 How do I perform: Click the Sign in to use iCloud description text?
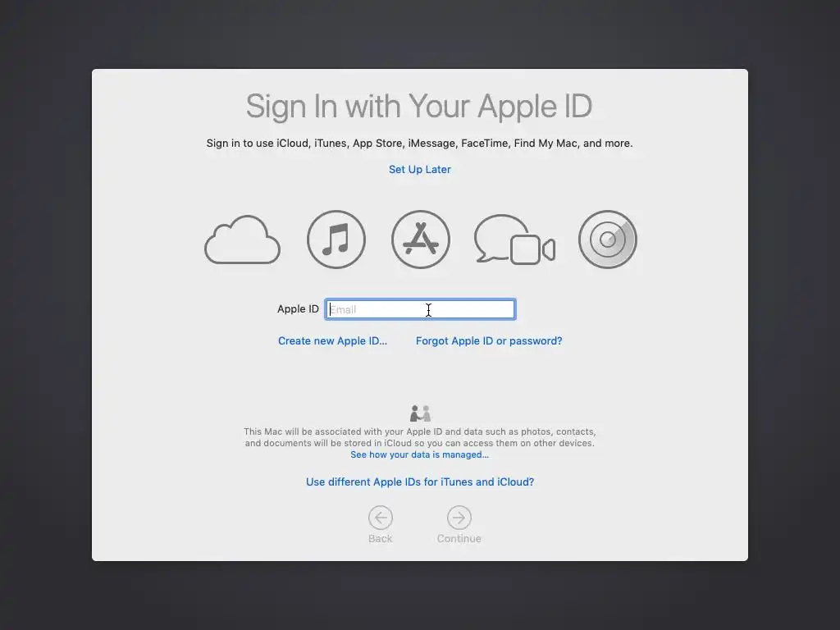coord(419,143)
